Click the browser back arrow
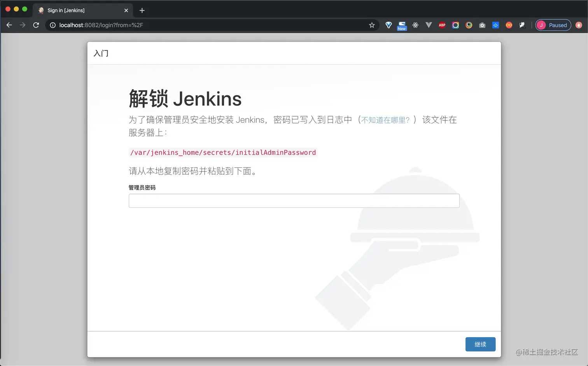588x366 pixels. [x=9, y=25]
